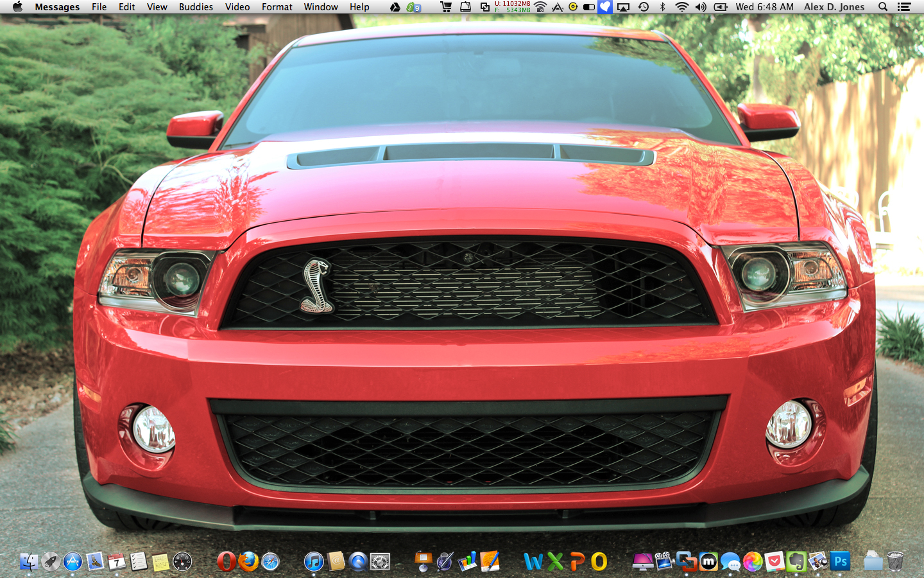Click the shopping cart menu bar icon

click(x=446, y=7)
